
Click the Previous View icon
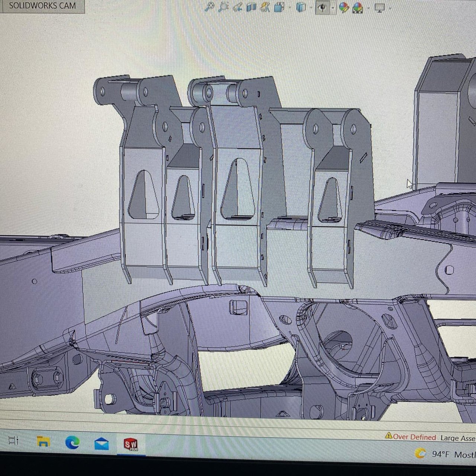click(x=238, y=7)
